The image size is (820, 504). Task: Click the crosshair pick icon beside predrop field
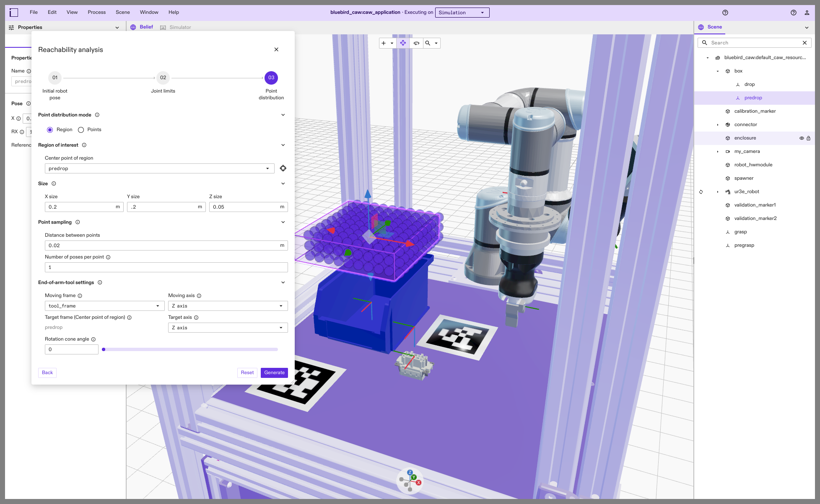point(283,168)
